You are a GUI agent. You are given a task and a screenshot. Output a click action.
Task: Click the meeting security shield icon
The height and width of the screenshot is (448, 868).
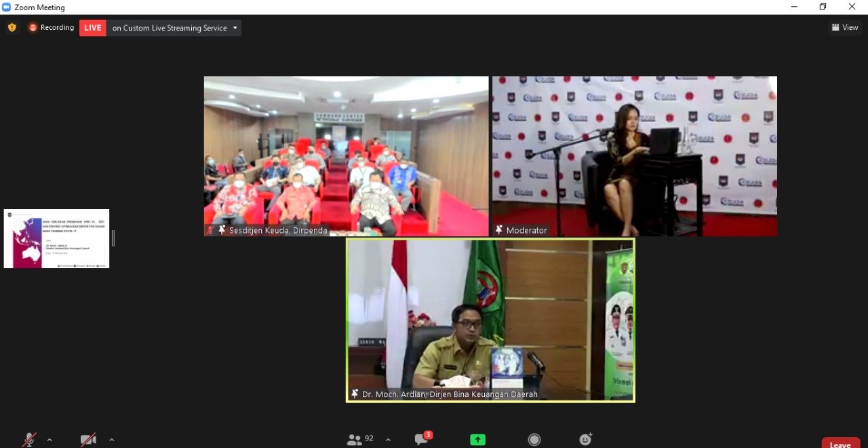tap(12, 28)
